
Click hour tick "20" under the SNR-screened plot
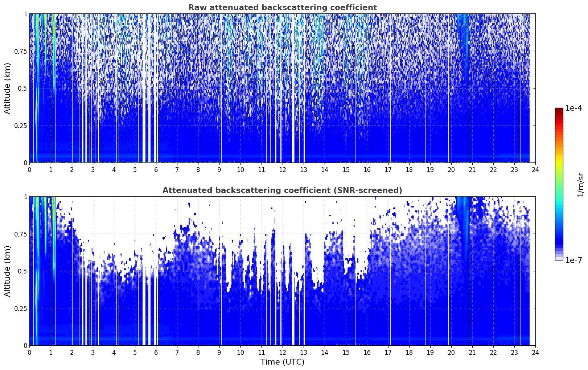[451, 352]
